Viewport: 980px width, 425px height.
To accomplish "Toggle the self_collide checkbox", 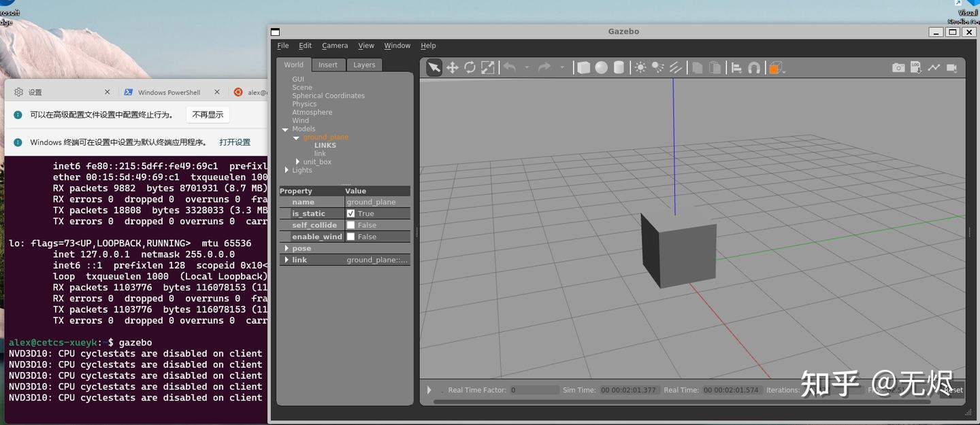I will (x=350, y=225).
